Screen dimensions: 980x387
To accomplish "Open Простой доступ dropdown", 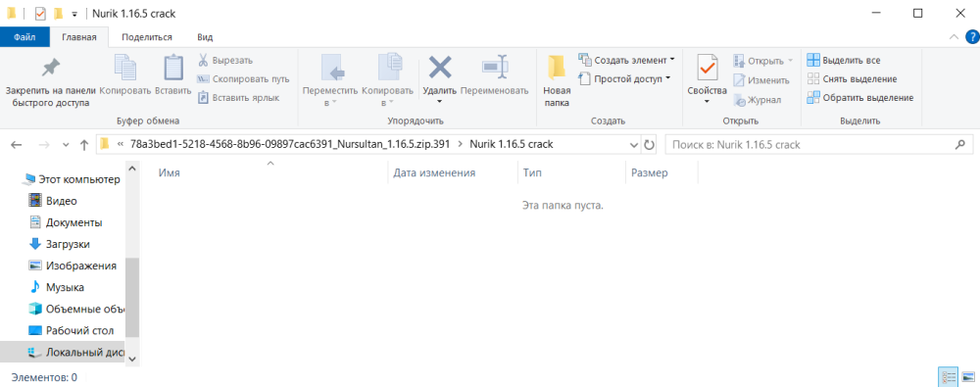I will [624, 78].
